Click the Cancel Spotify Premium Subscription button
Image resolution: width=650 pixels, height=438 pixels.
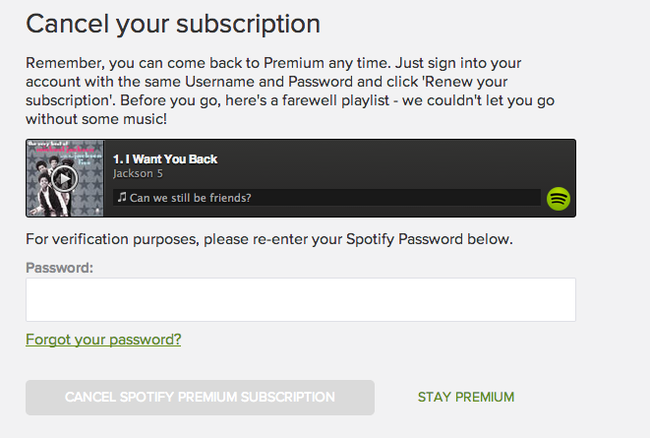click(x=200, y=397)
